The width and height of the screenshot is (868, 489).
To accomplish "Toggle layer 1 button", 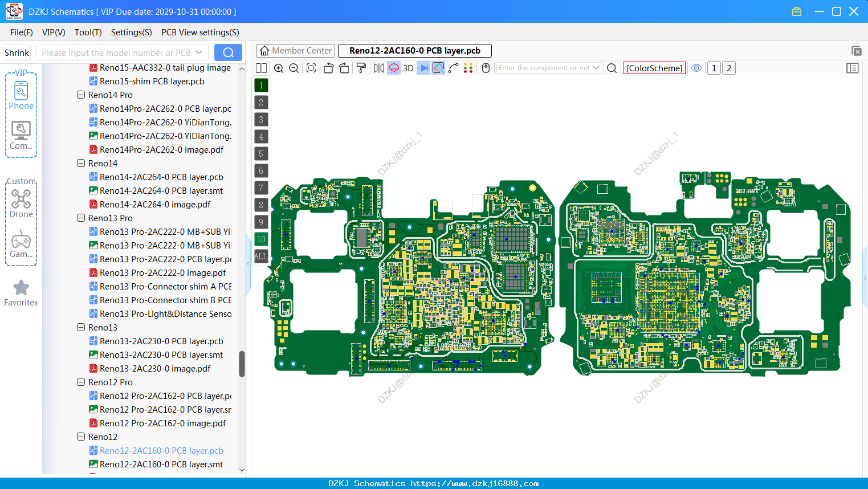I will 261,85.
